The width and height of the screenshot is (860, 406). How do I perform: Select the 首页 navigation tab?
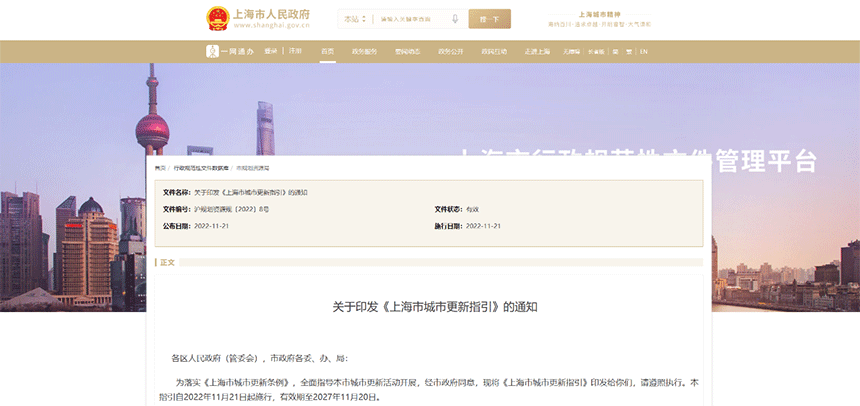point(328,51)
